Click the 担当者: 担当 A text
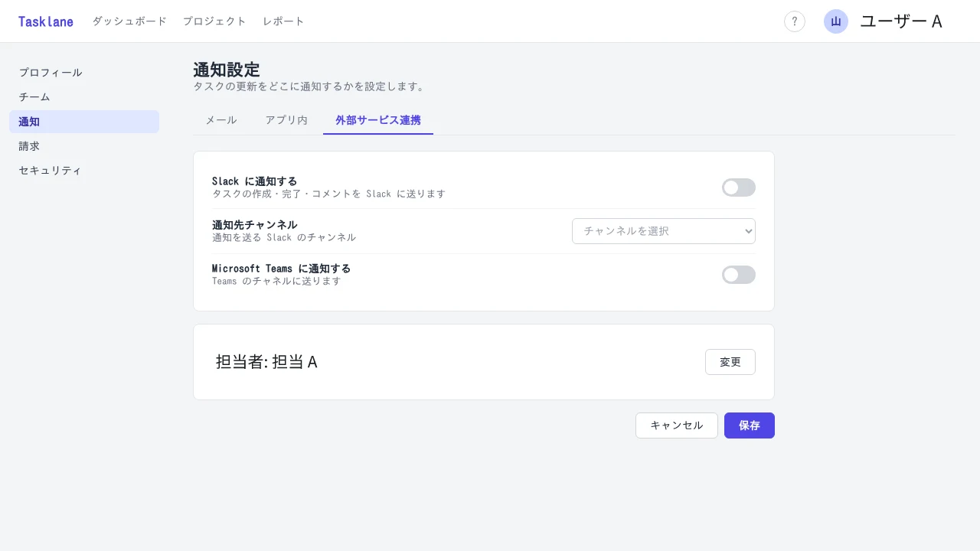Screen dimensions: 980x551 [266, 362]
